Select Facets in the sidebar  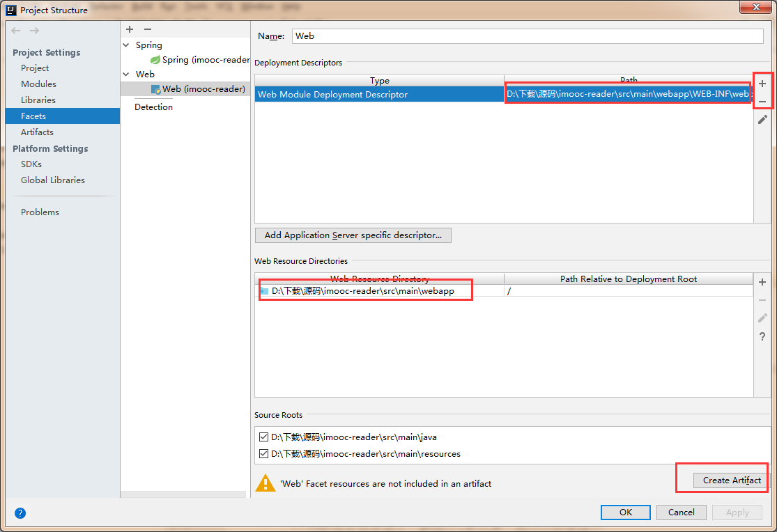click(63, 116)
